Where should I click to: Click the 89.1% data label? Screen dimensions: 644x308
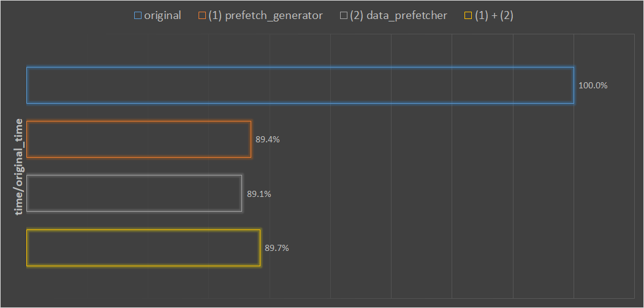(x=259, y=194)
